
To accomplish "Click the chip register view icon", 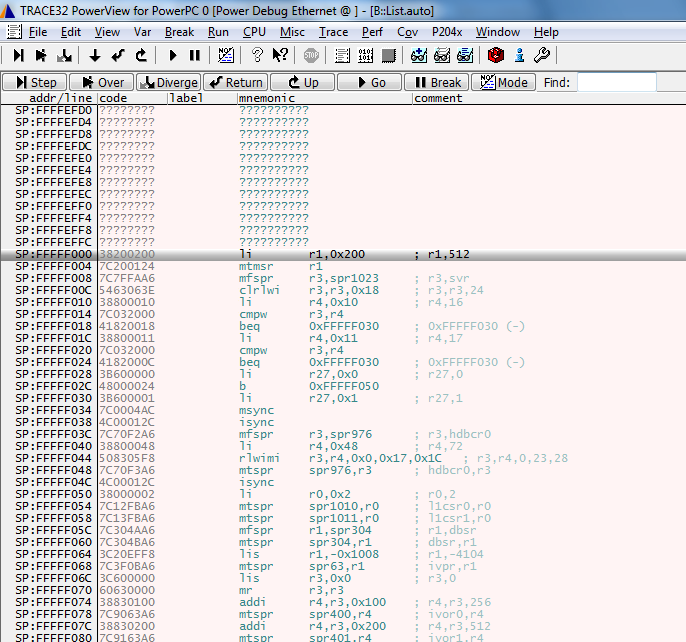I will point(388,56).
